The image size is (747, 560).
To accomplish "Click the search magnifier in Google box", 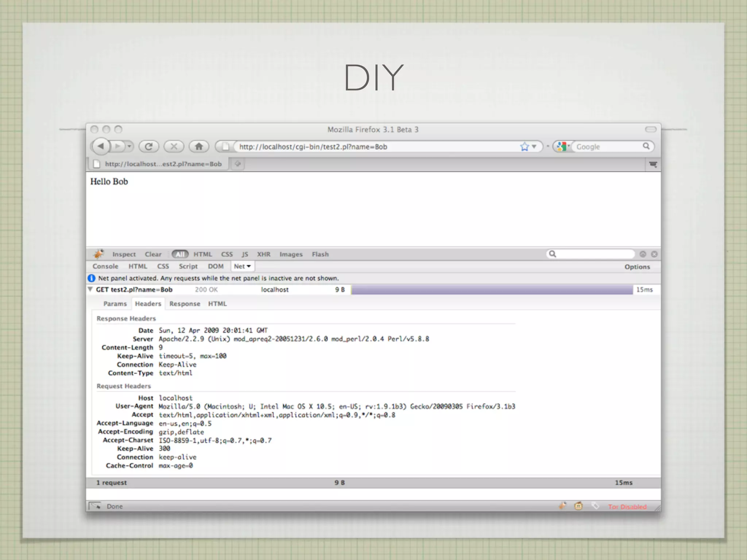I will (x=646, y=146).
